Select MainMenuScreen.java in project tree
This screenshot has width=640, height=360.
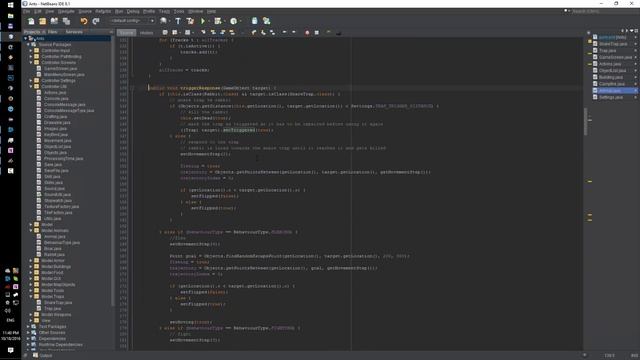click(x=64, y=75)
